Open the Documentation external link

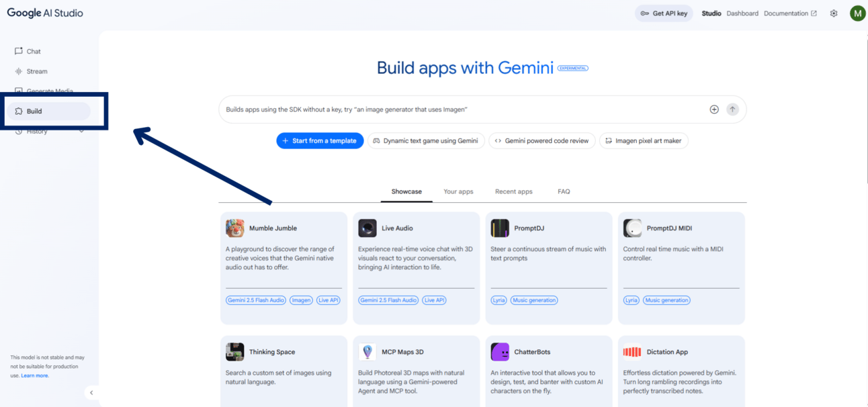tap(790, 13)
